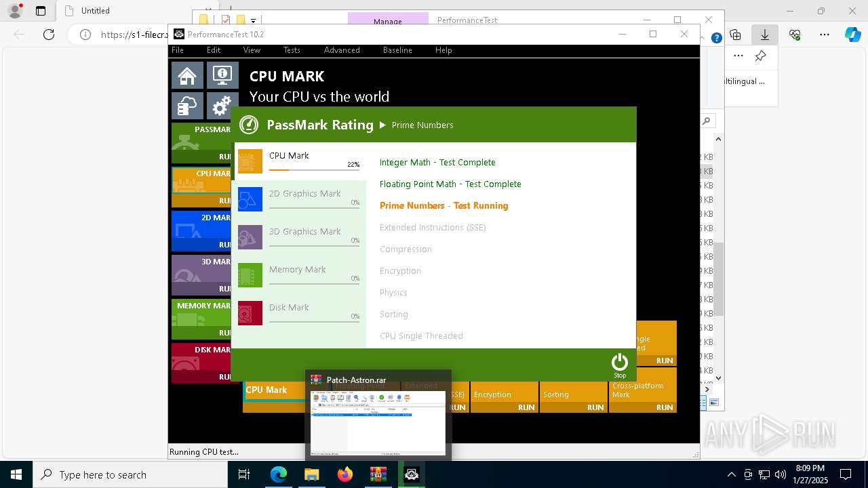Click the Type here to search box
The height and width of the screenshot is (488, 868).
click(130, 474)
